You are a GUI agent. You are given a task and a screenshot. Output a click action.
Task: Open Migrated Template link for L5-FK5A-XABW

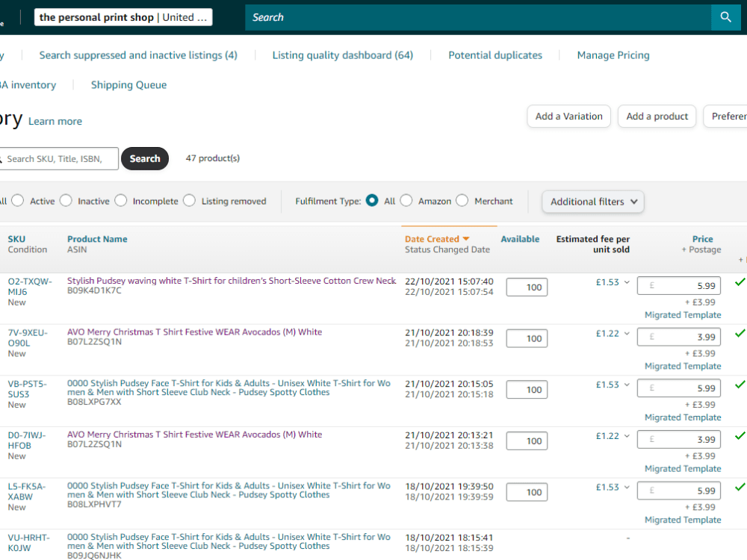pos(683,520)
